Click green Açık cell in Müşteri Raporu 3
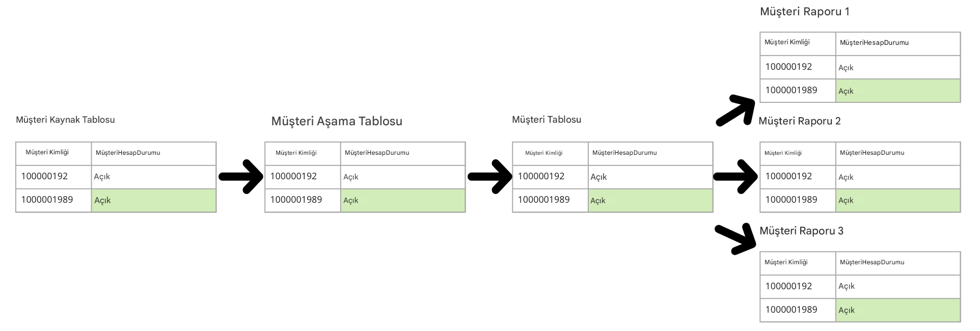The image size is (980, 331). 898,310
